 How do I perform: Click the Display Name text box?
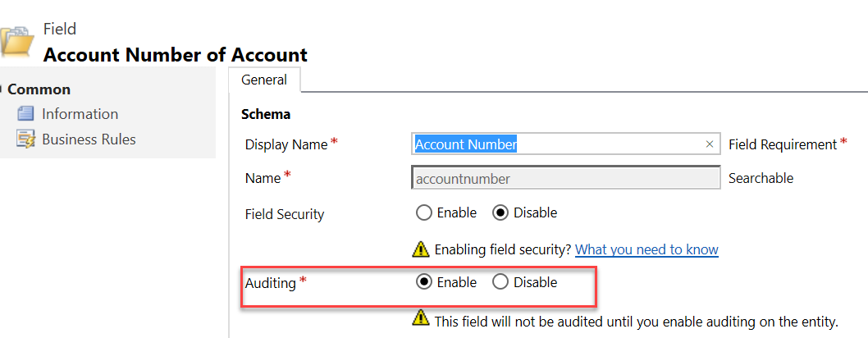[558, 144]
